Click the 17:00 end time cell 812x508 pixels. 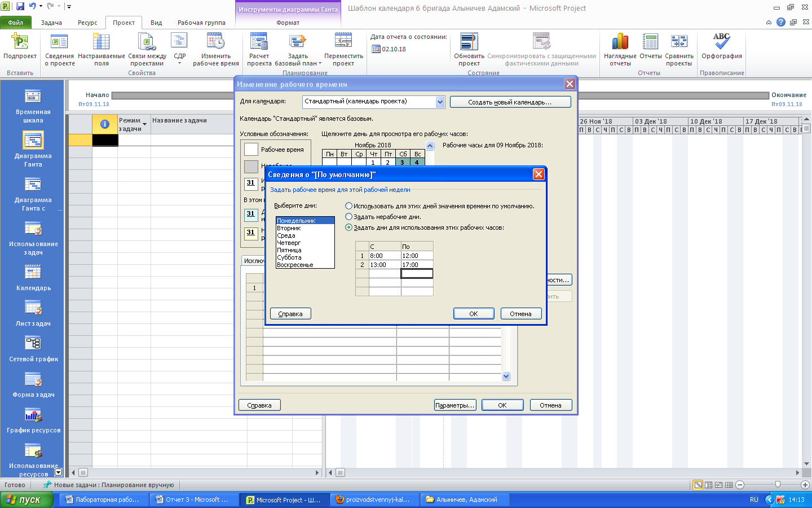pos(417,265)
